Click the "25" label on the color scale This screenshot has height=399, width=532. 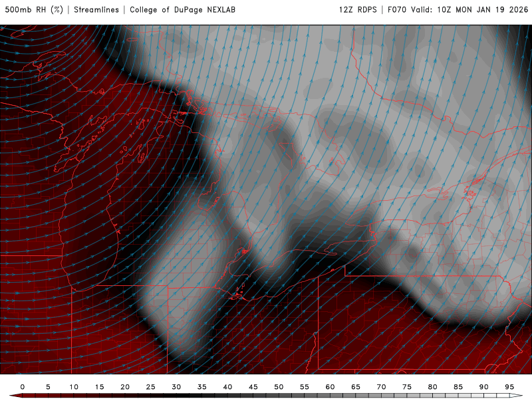[151, 387]
